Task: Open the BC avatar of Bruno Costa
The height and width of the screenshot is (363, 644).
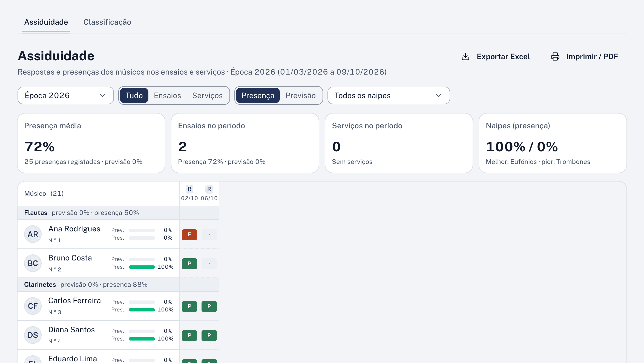Action: coord(33,263)
